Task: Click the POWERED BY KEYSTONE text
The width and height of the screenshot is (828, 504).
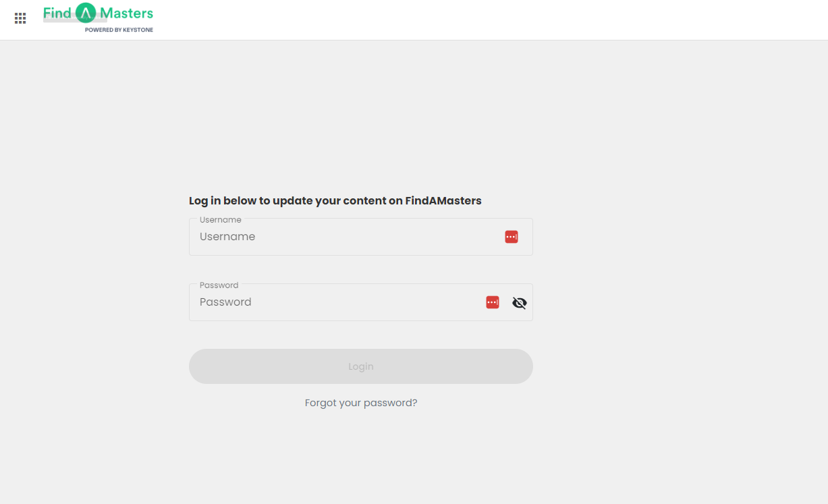Action: (119, 30)
